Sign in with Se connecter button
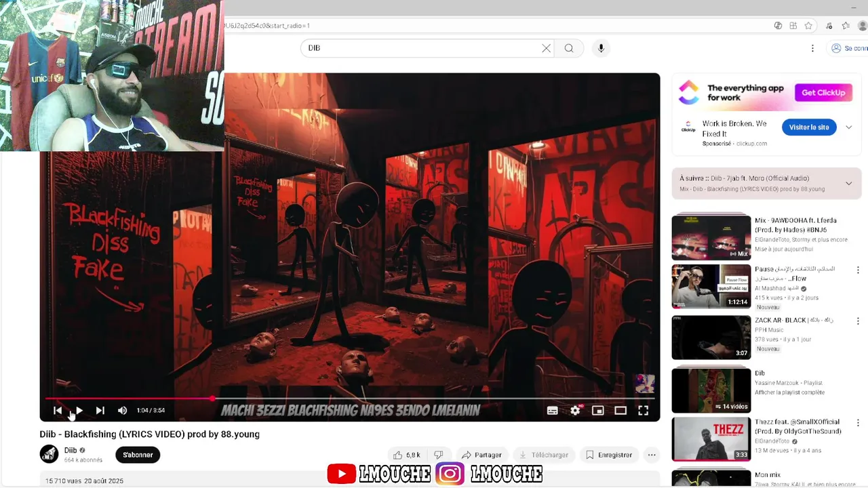Viewport: 868px width, 488px height. coord(848,48)
